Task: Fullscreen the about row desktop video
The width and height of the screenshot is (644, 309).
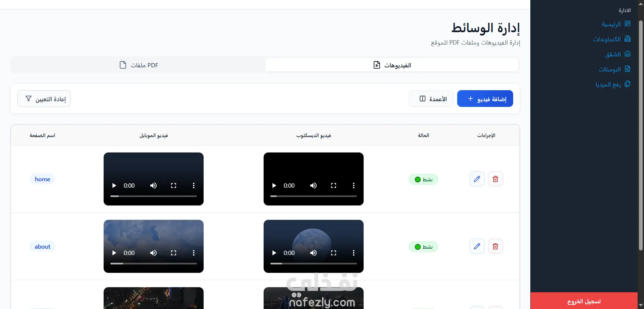Action: (x=333, y=253)
